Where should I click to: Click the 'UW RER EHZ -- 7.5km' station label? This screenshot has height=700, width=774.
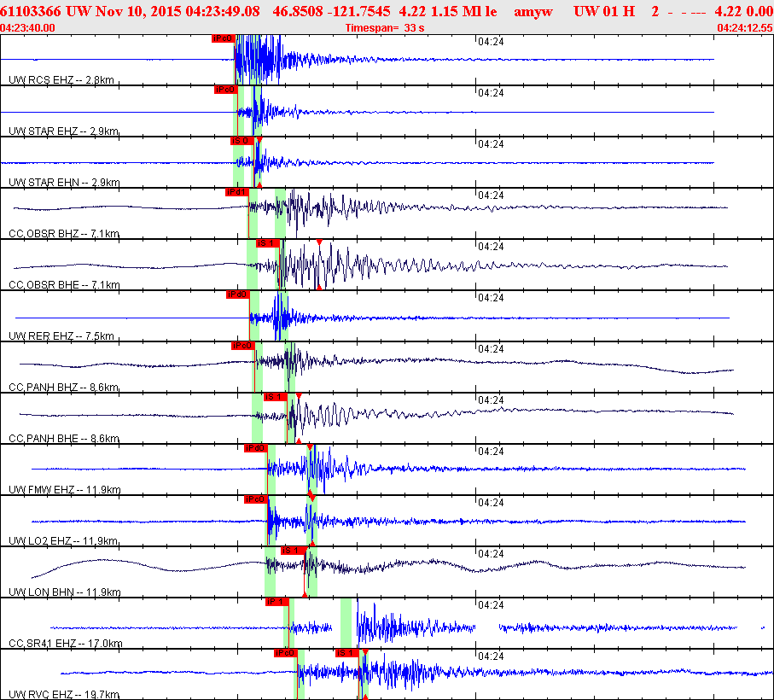(61, 336)
